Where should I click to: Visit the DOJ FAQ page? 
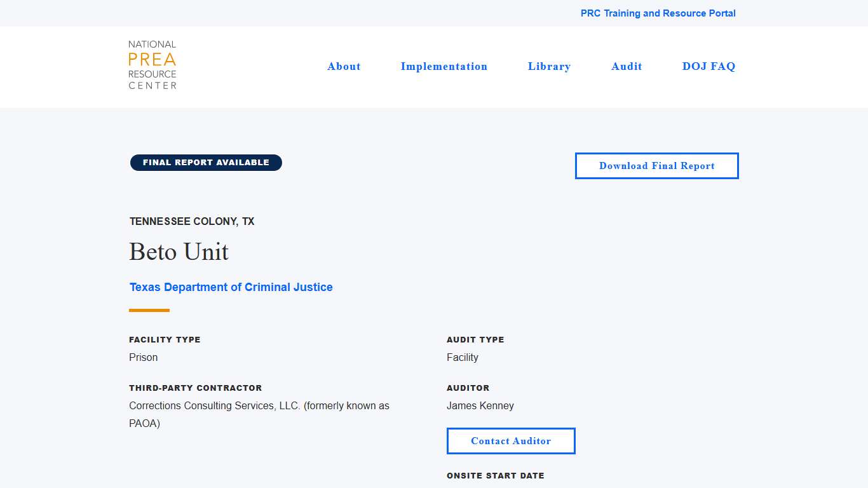[709, 67]
